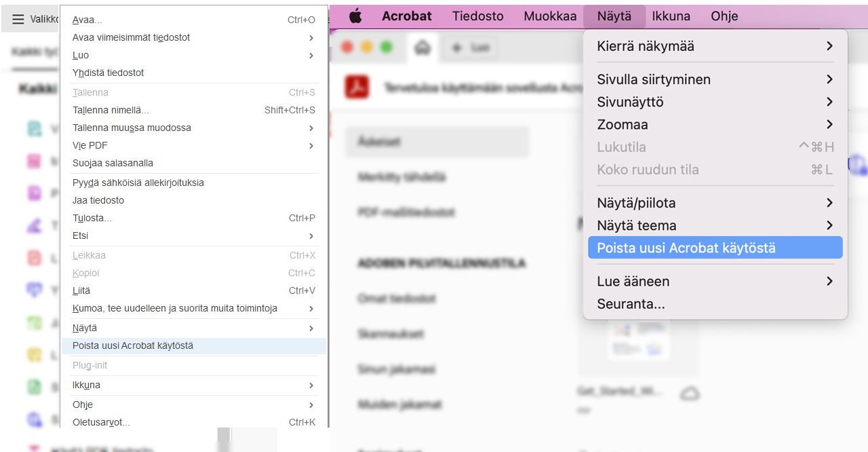
Task: Open the Vie PDF submenu
Action: 89,145
